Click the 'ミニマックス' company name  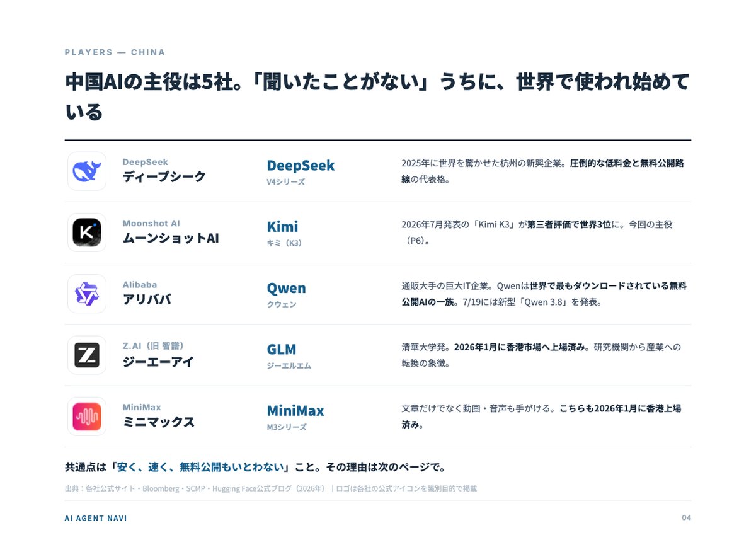click(x=159, y=423)
